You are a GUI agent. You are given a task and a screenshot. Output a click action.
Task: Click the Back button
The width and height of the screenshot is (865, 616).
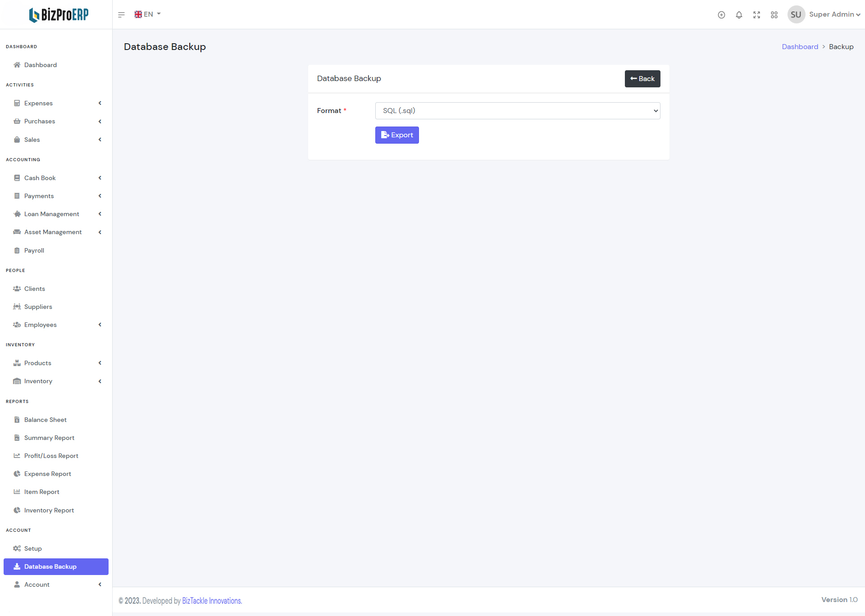click(642, 79)
